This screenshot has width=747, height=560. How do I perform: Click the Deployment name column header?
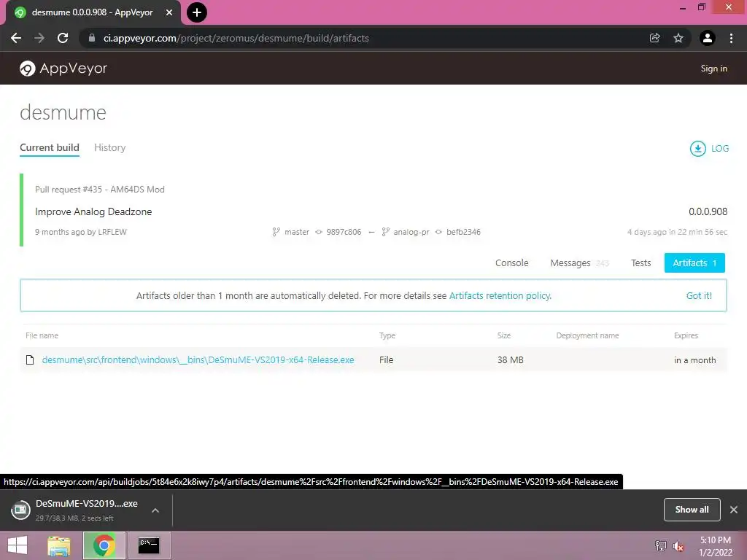tap(587, 335)
